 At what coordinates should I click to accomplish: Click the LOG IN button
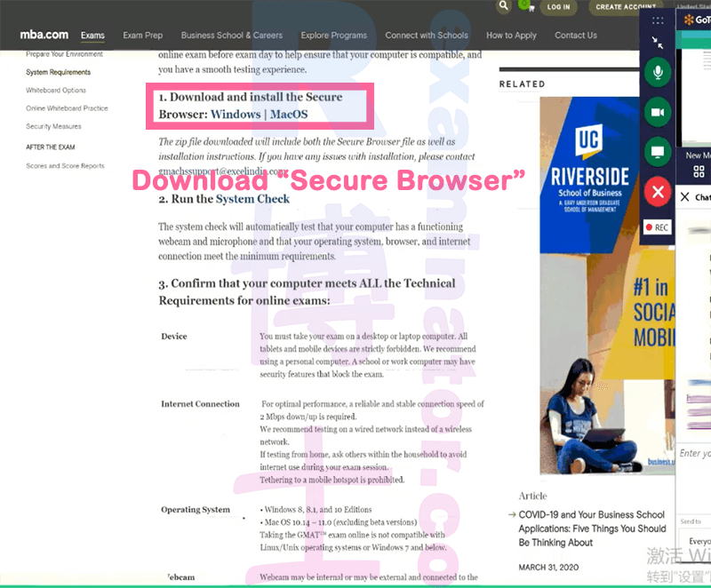(x=559, y=7)
